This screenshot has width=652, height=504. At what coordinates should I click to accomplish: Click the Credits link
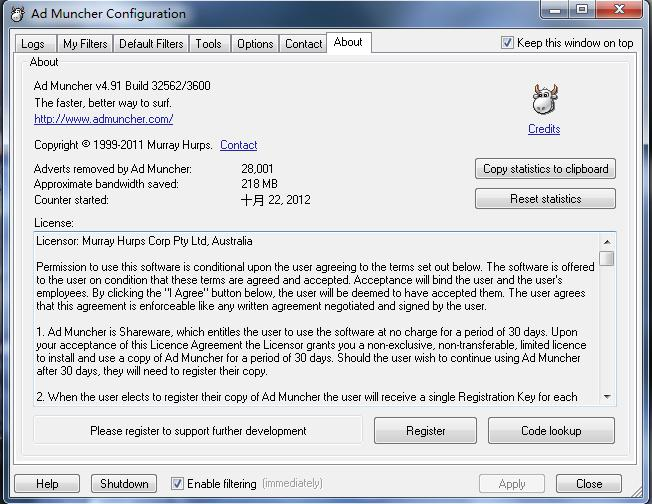point(544,129)
